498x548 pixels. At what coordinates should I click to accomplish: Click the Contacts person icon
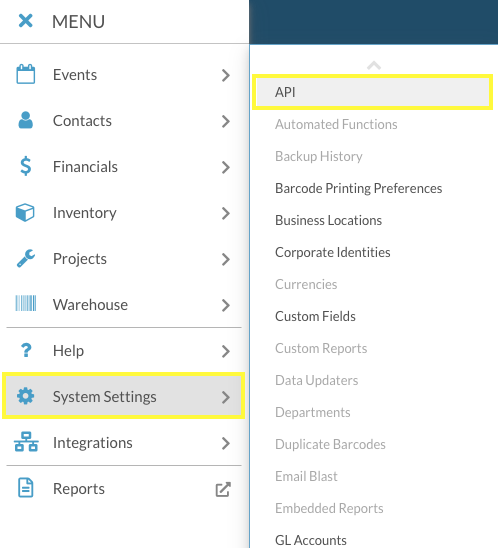(26, 120)
